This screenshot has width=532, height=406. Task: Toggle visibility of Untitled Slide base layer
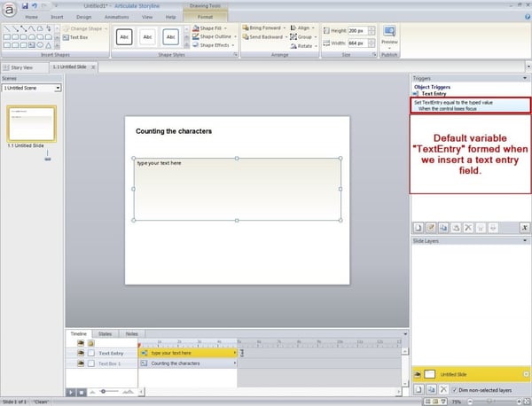click(x=418, y=374)
